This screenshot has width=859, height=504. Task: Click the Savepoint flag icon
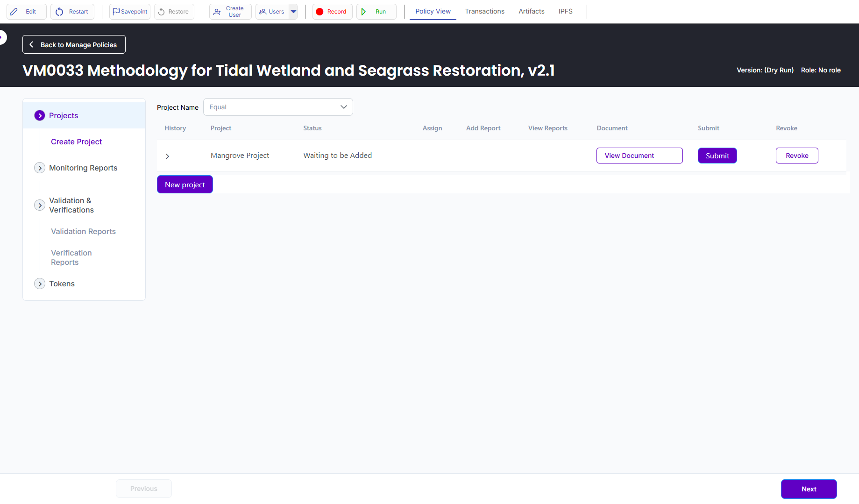116,12
